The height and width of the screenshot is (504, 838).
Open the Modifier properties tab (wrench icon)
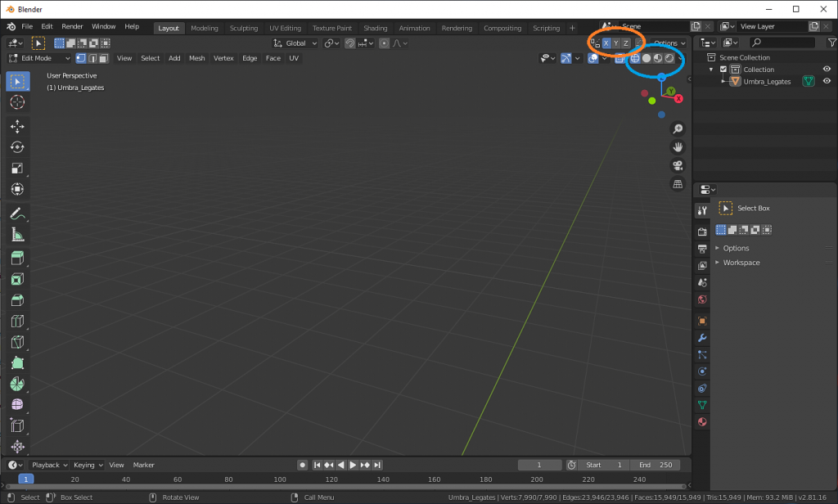point(702,337)
